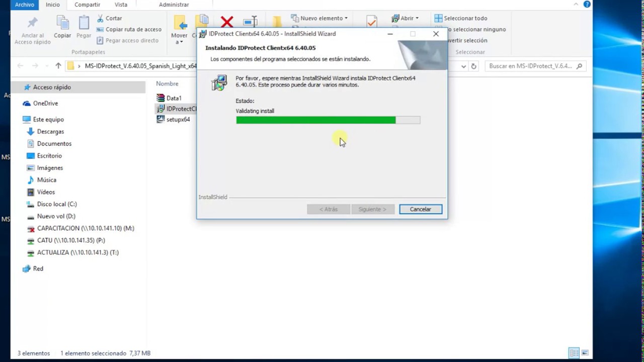The width and height of the screenshot is (644, 362).
Task: Switch to details view in status bar
Action: (x=574, y=353)
